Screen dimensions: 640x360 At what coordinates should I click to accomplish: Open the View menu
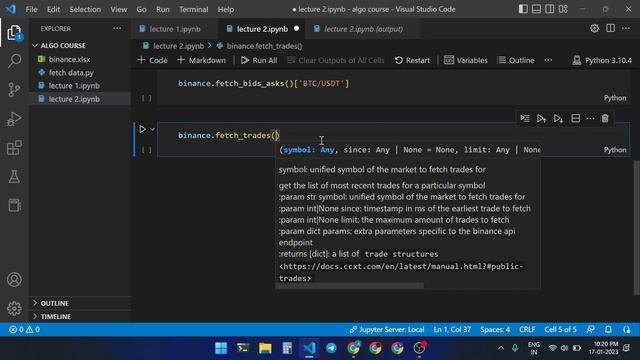[x=118, y=9]
